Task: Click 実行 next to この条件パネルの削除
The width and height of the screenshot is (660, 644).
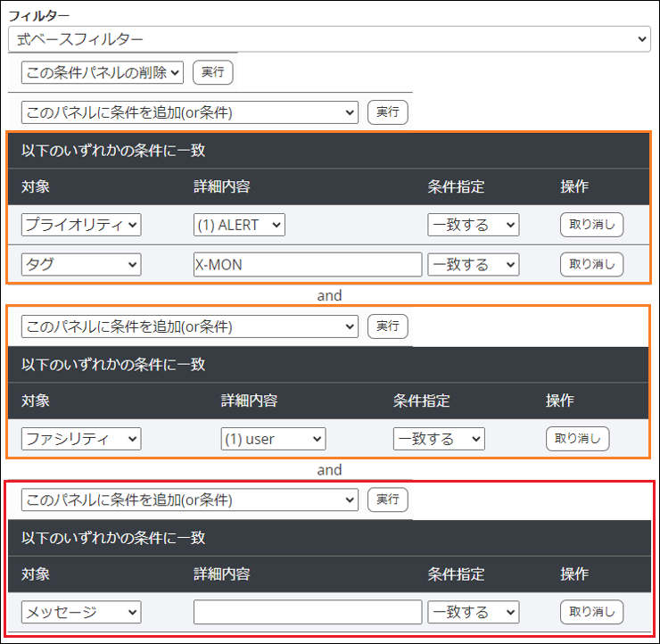Action: click(212, 72)
